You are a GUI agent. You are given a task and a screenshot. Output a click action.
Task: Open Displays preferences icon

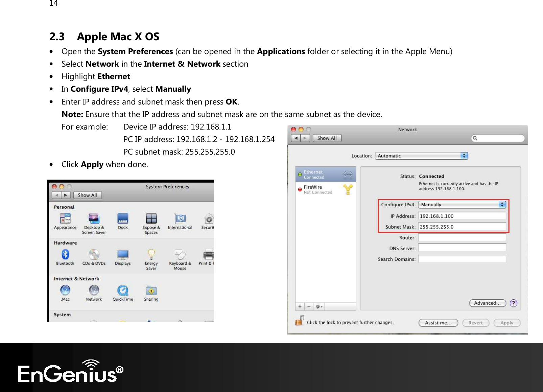click(x=123, y=257)
